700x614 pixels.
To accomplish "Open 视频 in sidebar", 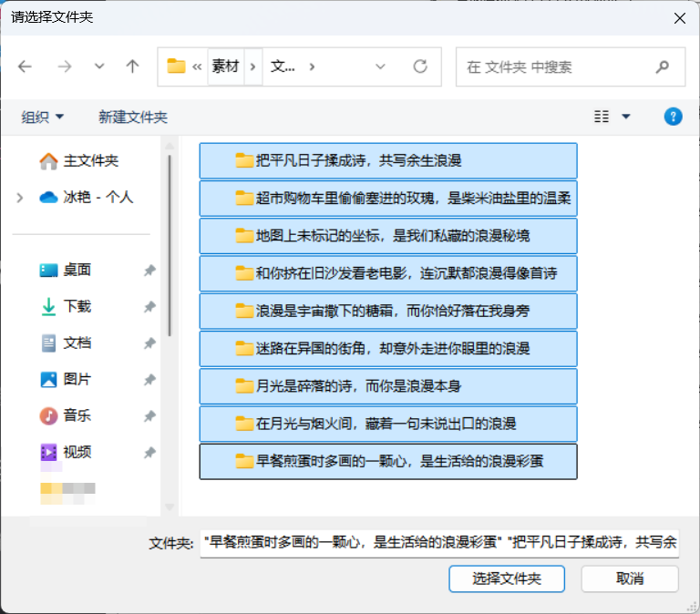I will coord(66,453).
